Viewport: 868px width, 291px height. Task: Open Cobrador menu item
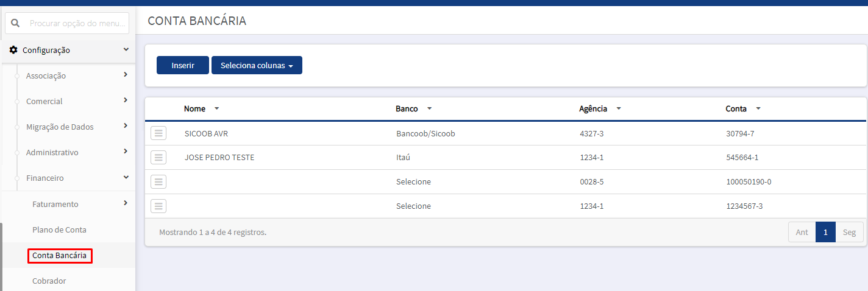coord(49,281)
